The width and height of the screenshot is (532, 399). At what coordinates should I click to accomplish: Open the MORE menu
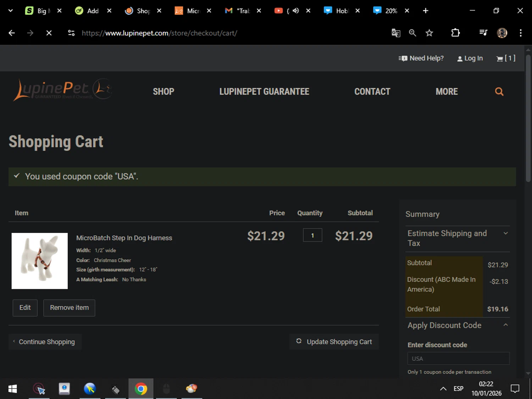point(447,92)
